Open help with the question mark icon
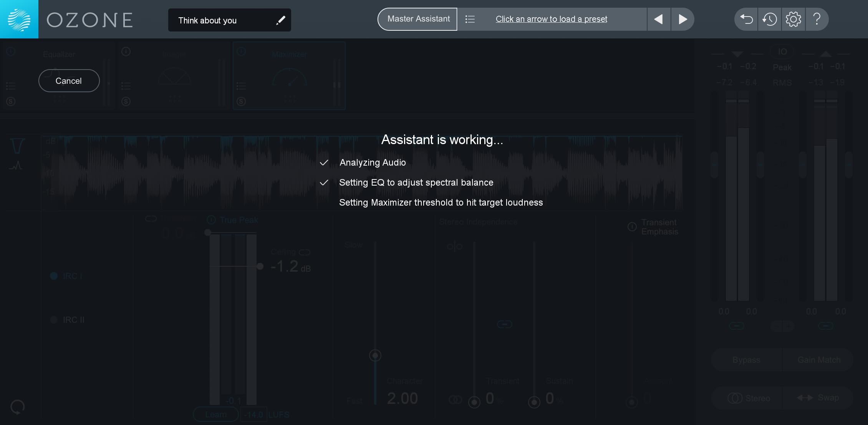The height and width of the screenshot is (425, 868). click(817, 19)
